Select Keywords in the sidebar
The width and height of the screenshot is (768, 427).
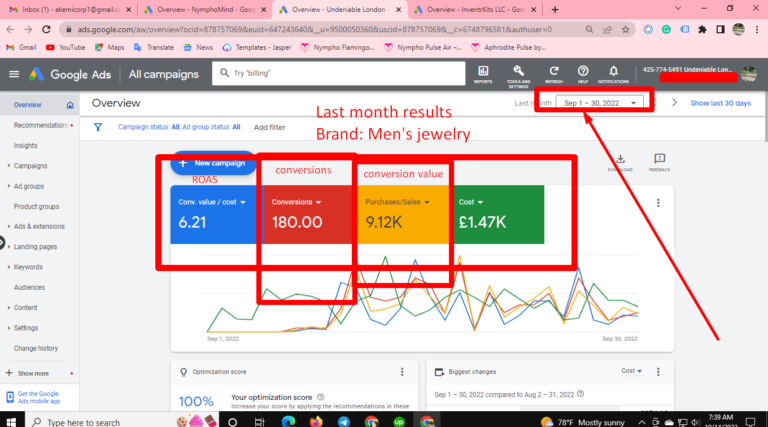pyautogui.click(x=28, y=267)
